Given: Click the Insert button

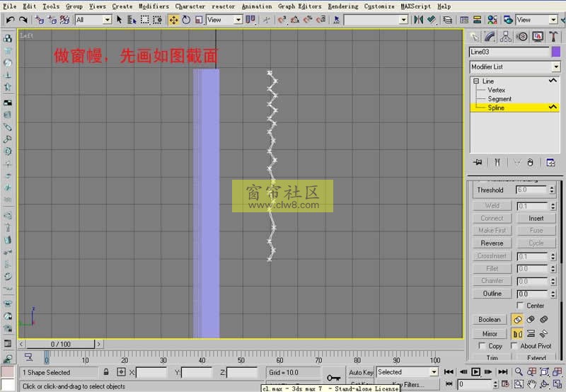Looking at the screenshot, I should pos(536,219).
